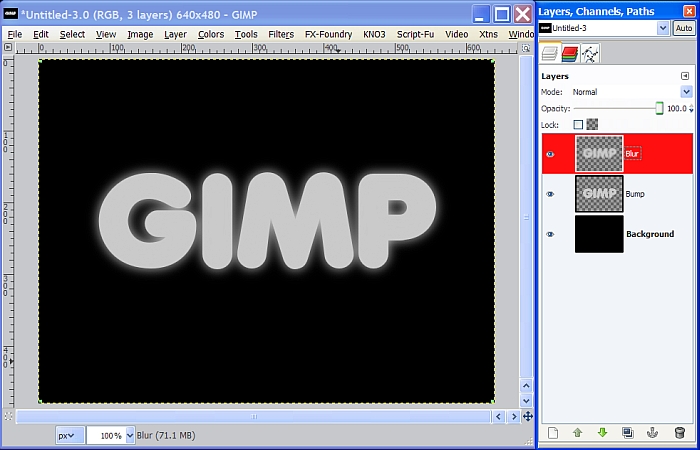Image resolution: width=700 pixels, height=450 pixels.
Task: Click the opacity value stepper arrows
Action: (x=691, y=108)
